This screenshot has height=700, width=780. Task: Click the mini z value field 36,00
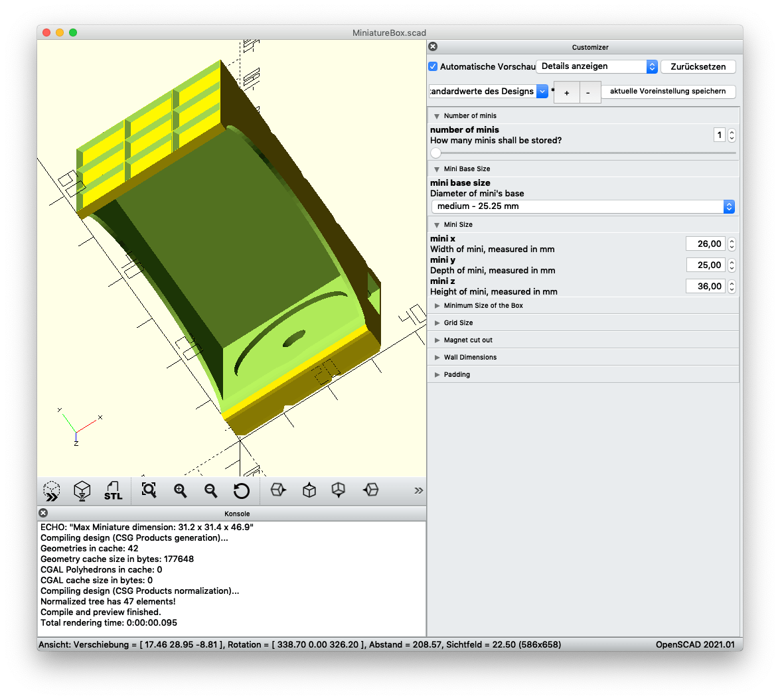pyautogui.click(x=706, y=287)
